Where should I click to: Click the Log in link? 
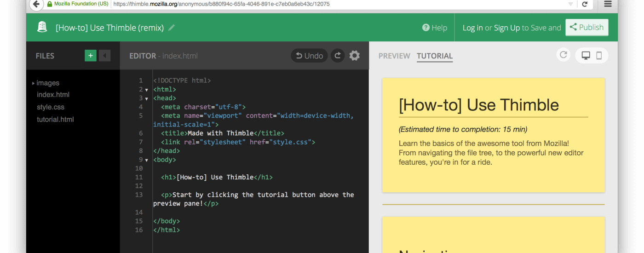(x=472, y=28)
